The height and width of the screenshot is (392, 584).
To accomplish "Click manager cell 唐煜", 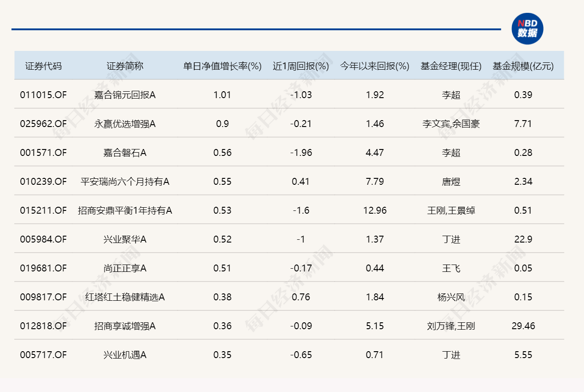I will click(451, 182).
